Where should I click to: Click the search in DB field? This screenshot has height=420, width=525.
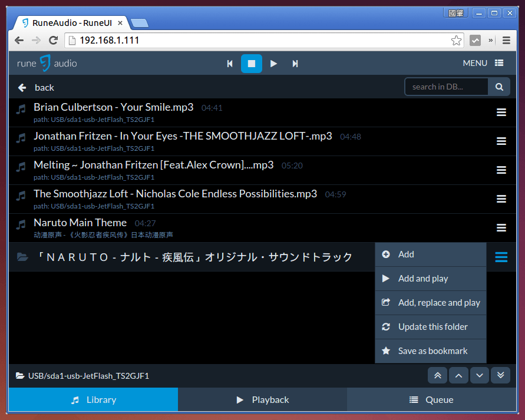pos(447,87)
